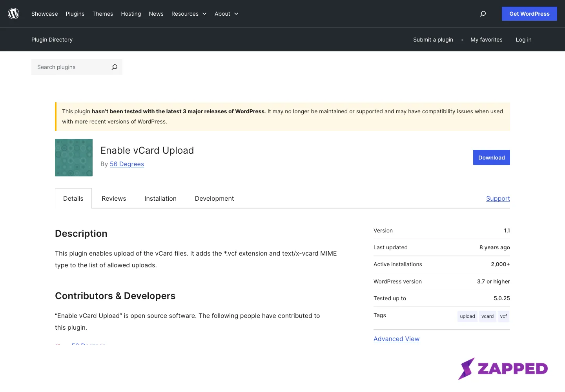
Task: Click the '8 years ago' value
Action: pyautogui.click(x=495, y=247)
